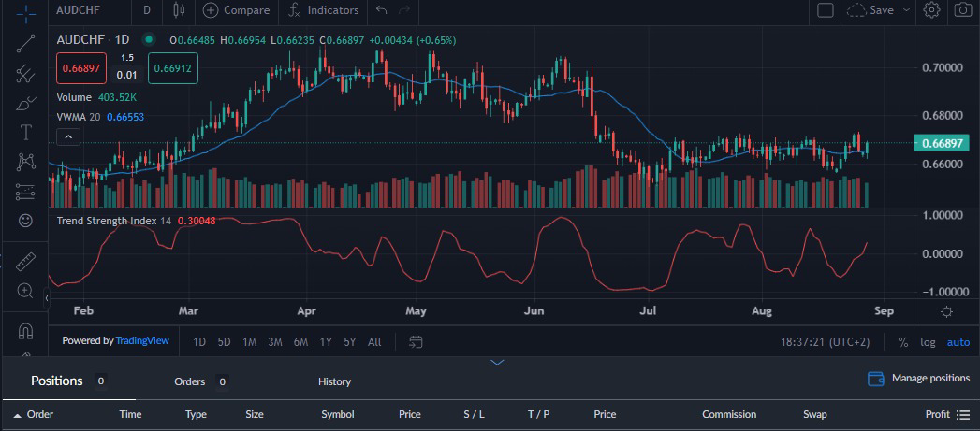Select the text annotation tool
This screenshot has width=980, height=431.
(25, 132)
